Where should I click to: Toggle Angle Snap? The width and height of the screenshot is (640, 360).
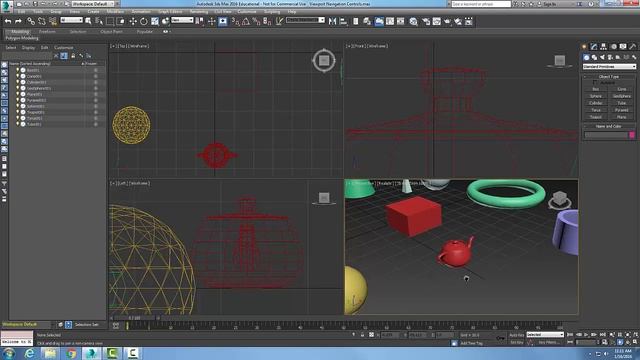[246, 21]
